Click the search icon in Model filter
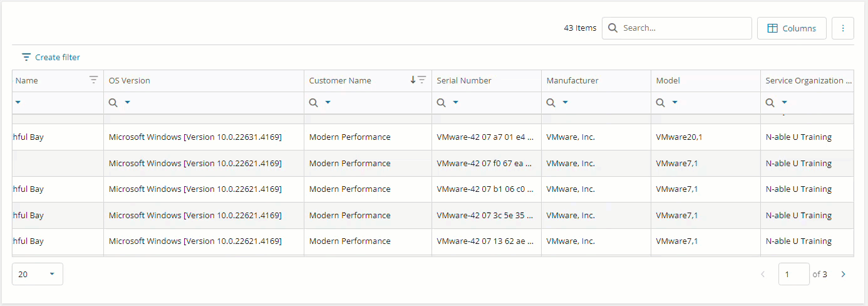 [660, 103]
